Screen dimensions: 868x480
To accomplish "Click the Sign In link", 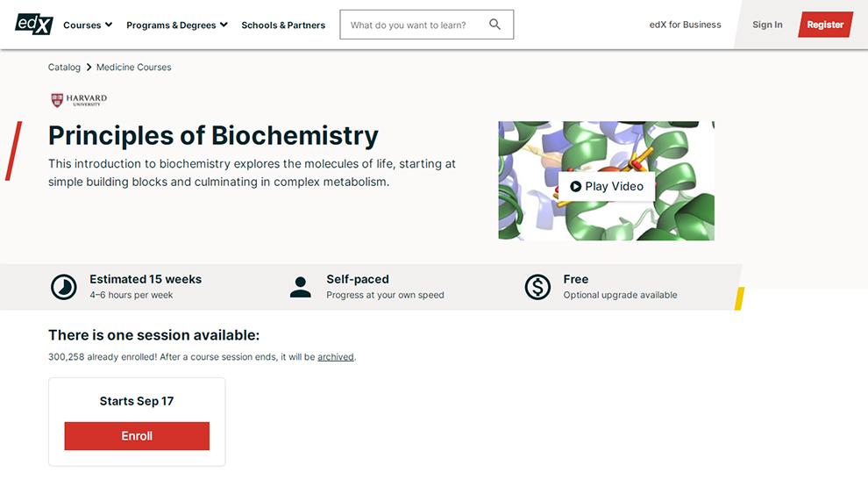I will click(x=767, y=25).
